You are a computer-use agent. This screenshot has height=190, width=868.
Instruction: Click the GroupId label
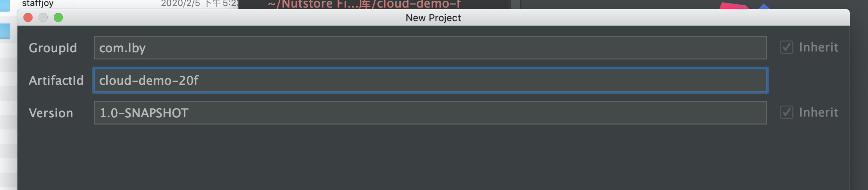tap(53, 48)
